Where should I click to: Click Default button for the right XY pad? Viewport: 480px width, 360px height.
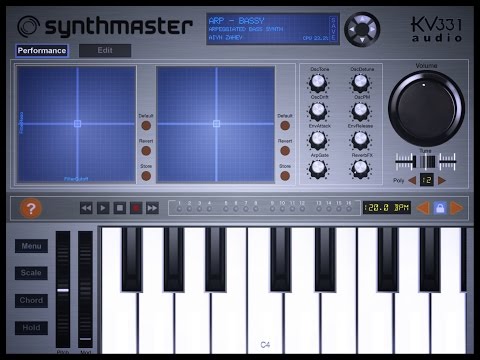point(285,126)
